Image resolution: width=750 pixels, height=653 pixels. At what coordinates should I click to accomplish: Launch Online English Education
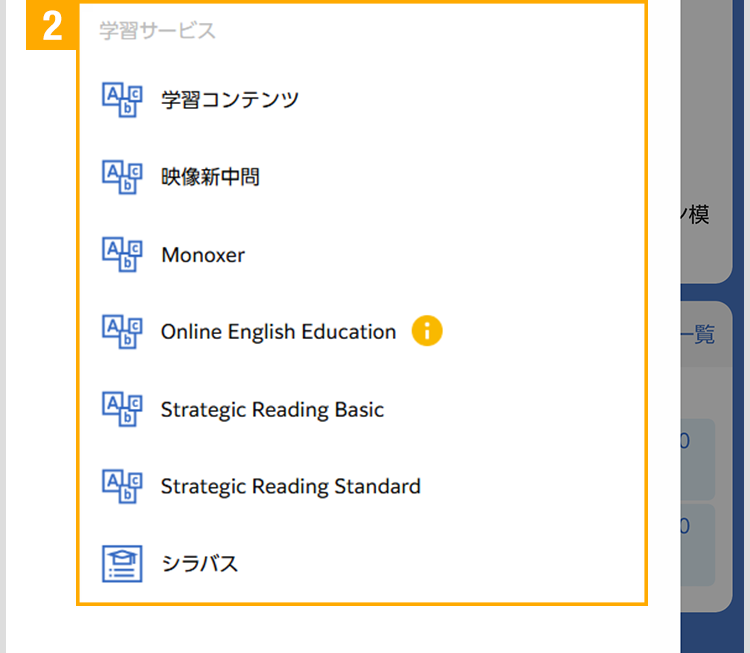(278, 332)
